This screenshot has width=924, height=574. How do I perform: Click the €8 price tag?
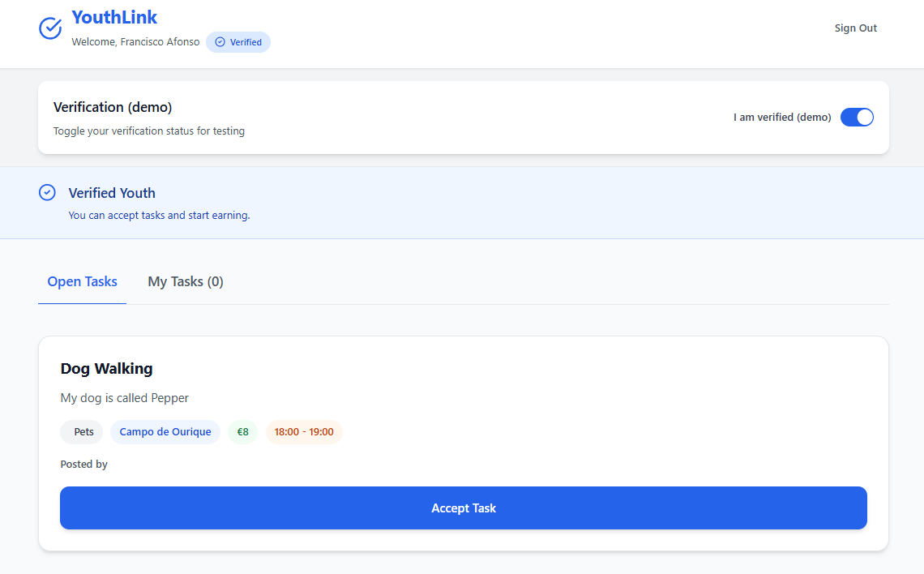[x=243, y=432]
